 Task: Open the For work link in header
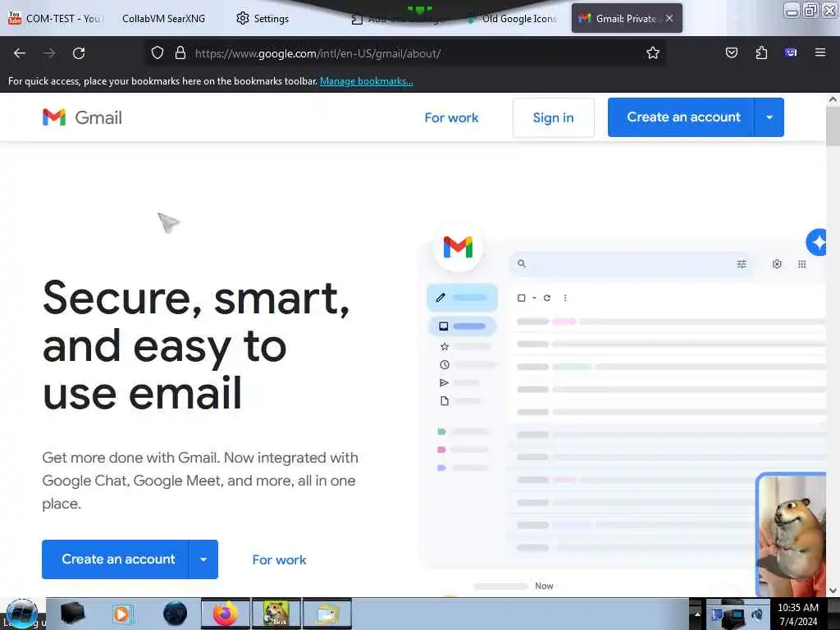pos(451,118)
